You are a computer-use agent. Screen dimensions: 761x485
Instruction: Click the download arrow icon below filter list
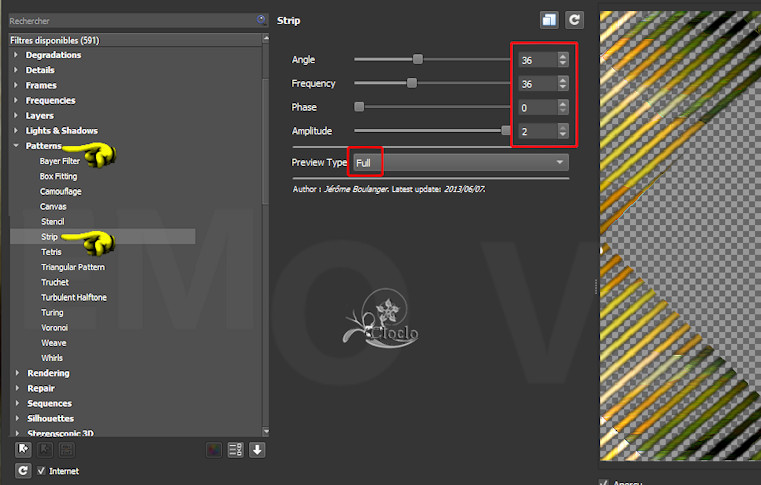[257, 450]
